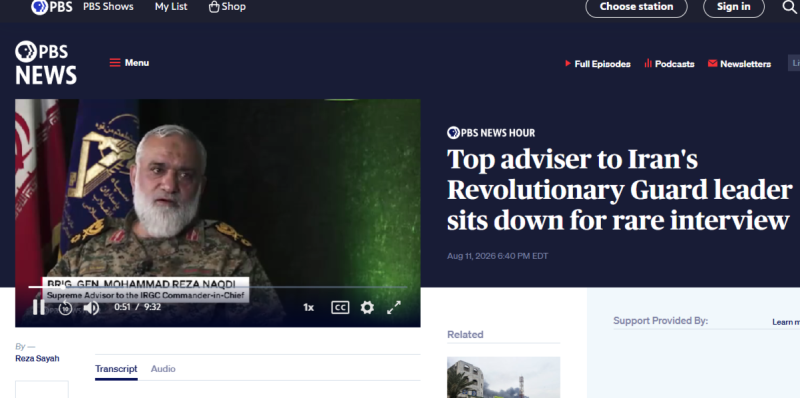This screenshot has height=398, width=800.
Task: Click the Learn more sponsor link
Action: [x=786, y=322]
